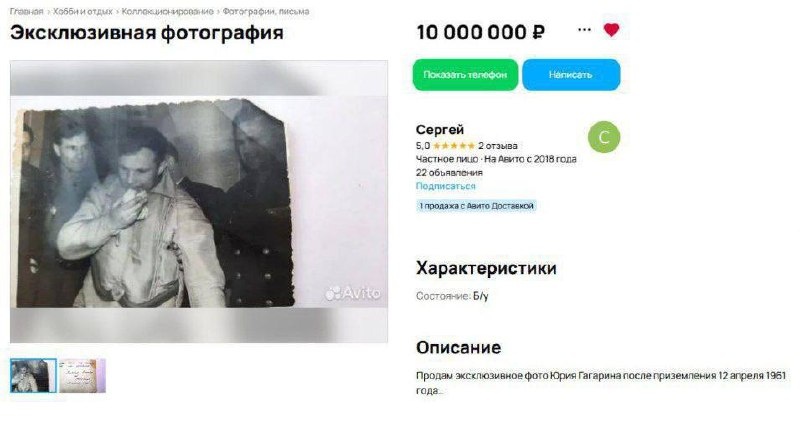Select the second handwritten note thumbnail
This screenshot has width=800, height=422.
(x=82, y=376)
